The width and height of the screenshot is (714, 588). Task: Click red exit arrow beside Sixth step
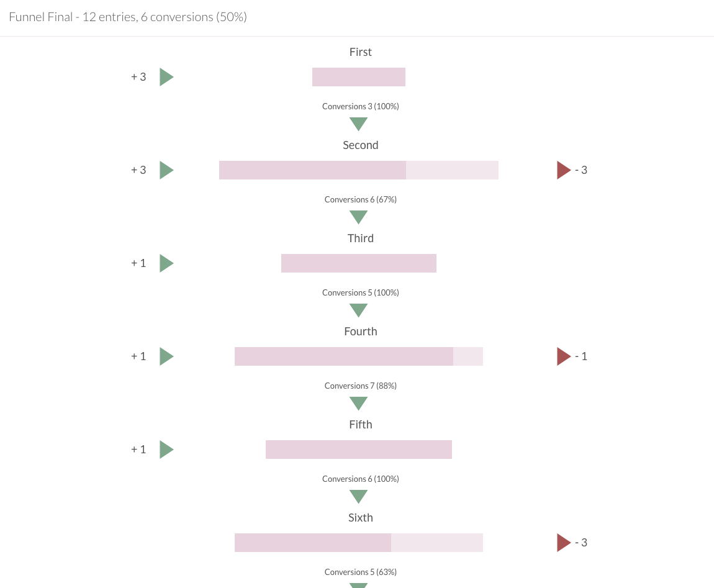pos(563,543)
